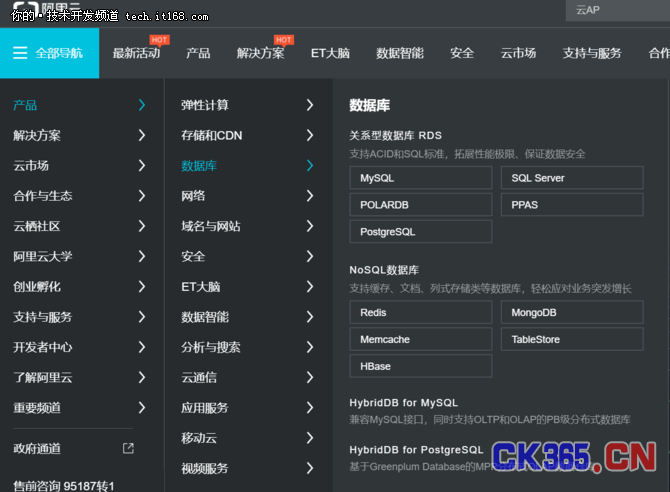Select 数据智能 in the middle category list

point(205,317)
